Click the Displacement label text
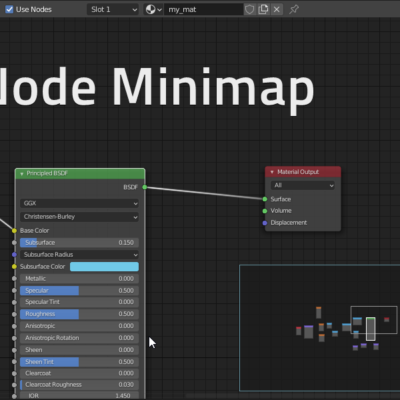The image size is (400, 400). pos(289,223)
